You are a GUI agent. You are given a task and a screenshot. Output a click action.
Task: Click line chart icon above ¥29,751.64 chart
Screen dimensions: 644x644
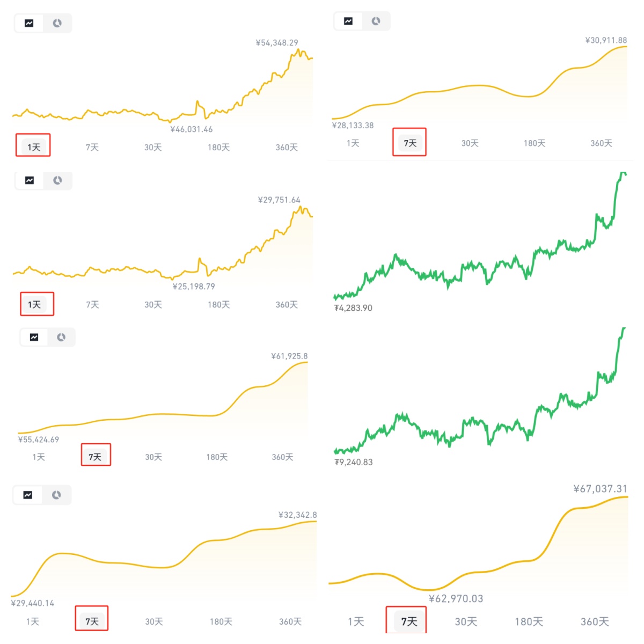click(x=30, y=180)
